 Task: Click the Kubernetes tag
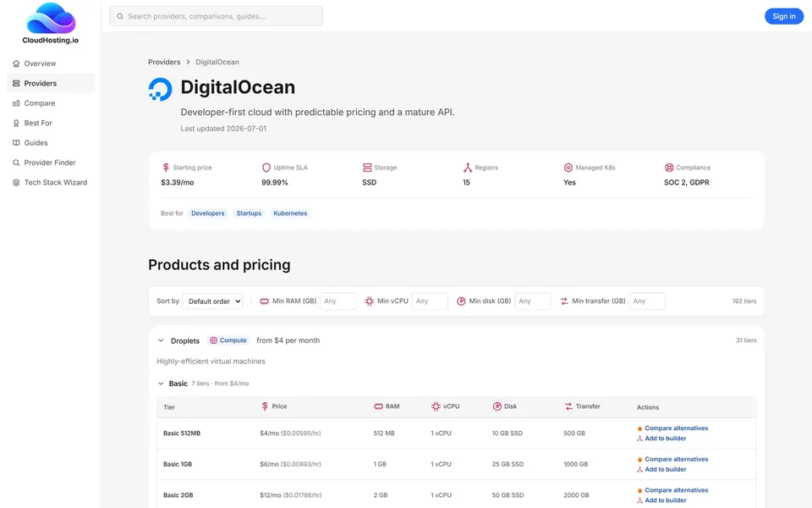[x=290, y=213]
